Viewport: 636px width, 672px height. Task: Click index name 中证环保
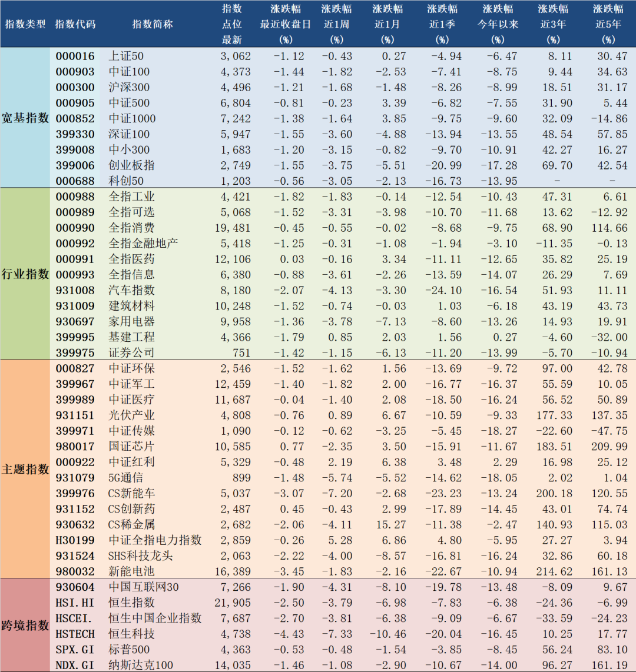coord(132,368)
